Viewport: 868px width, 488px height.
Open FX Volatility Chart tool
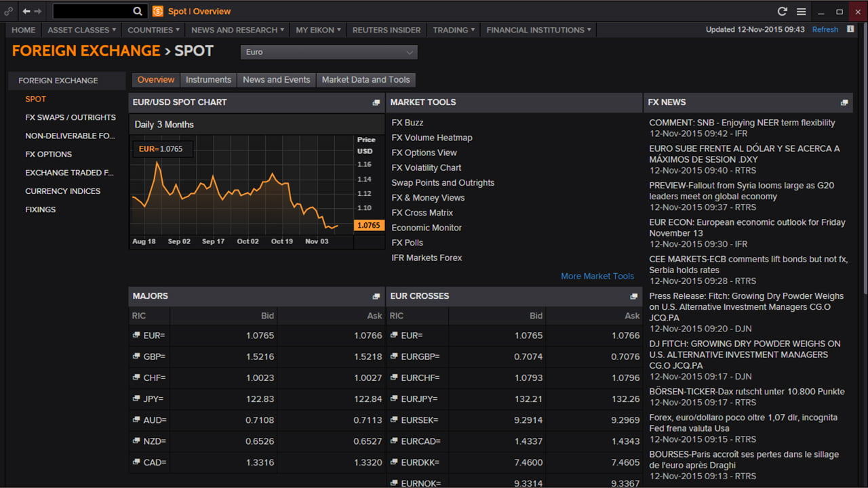click(x=426, y=167)
